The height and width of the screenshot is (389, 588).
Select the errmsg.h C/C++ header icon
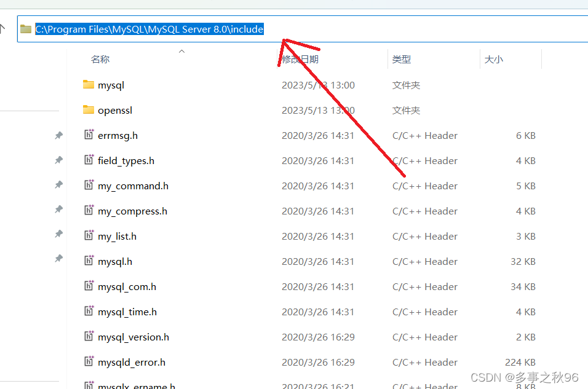point(88,135)
